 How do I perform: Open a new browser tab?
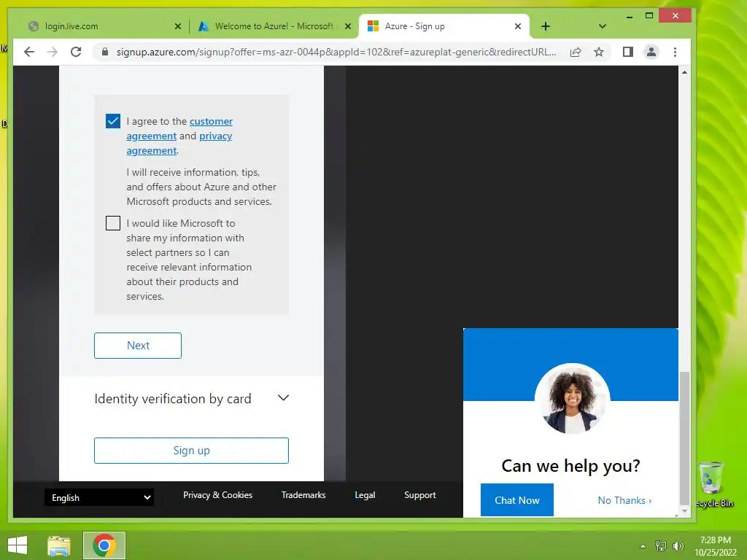[546, 26]
